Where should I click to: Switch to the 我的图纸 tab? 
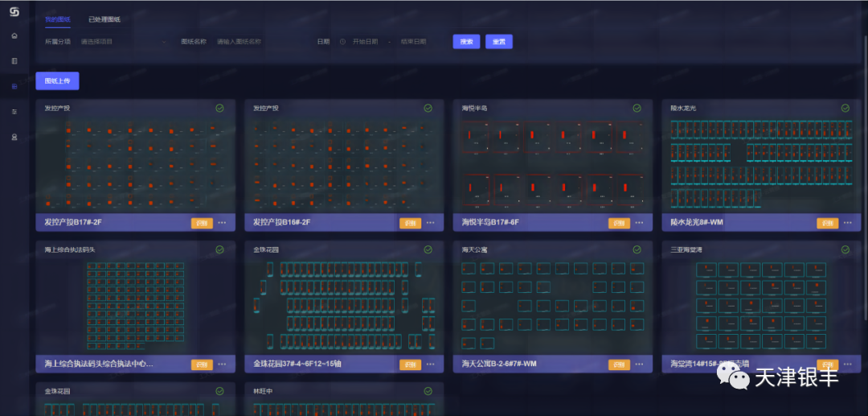coord(58,19)
